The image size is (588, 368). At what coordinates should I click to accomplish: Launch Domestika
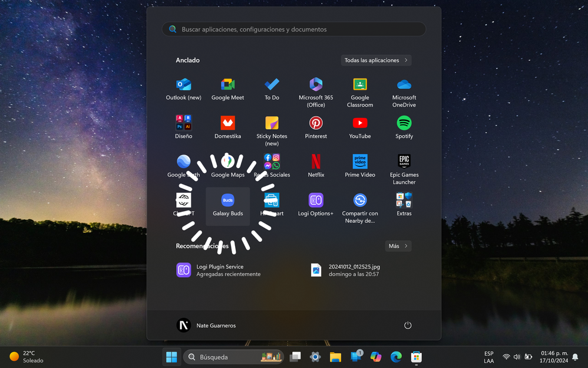(x=227, y=127)
